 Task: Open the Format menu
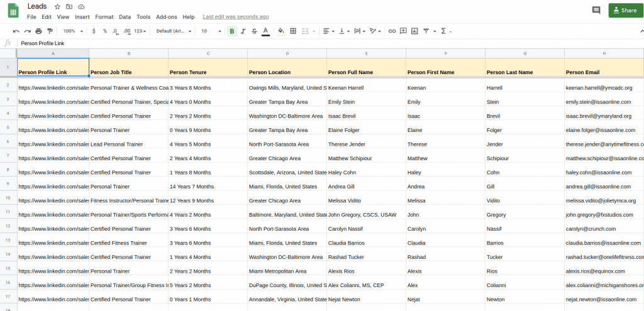tap(104, 17)
